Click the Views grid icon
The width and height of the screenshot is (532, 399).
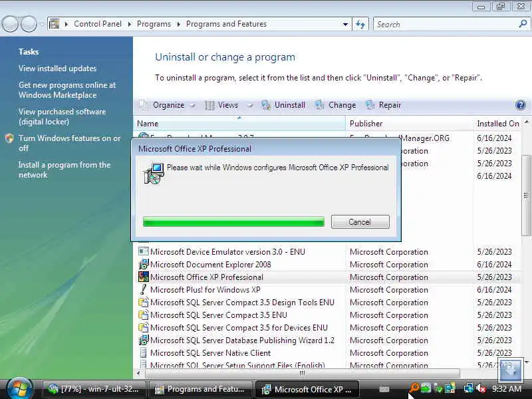(x=209, y=106)
